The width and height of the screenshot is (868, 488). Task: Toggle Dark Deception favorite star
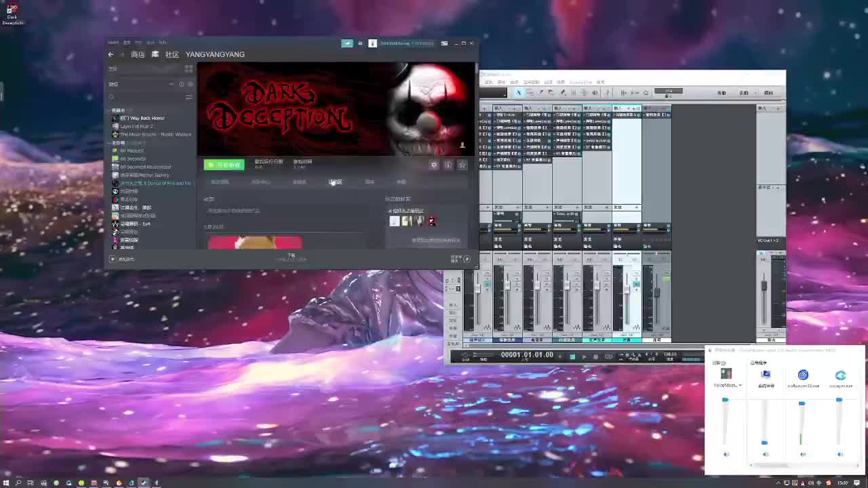[462, 165]
